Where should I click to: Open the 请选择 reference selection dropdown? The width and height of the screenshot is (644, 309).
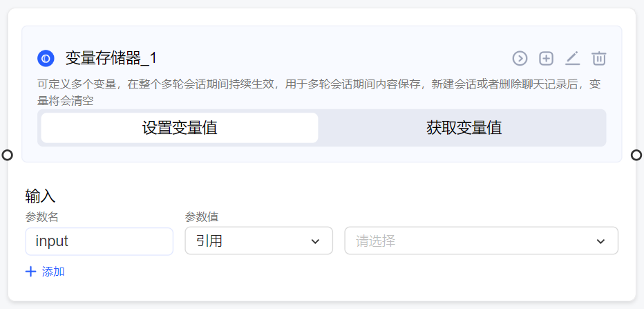click(482, 241)
